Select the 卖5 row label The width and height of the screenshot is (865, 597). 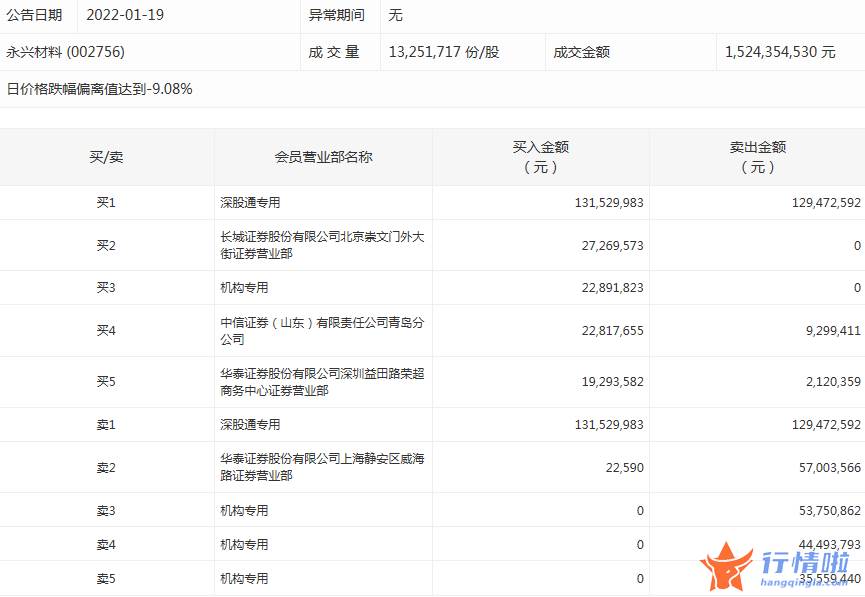106,578
